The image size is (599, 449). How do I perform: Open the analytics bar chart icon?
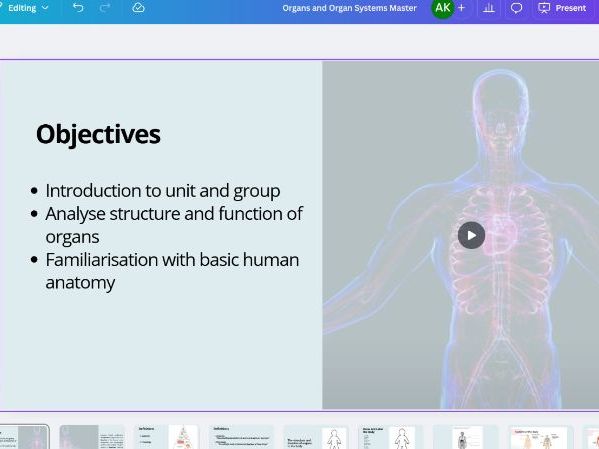[x=489, y=8]
